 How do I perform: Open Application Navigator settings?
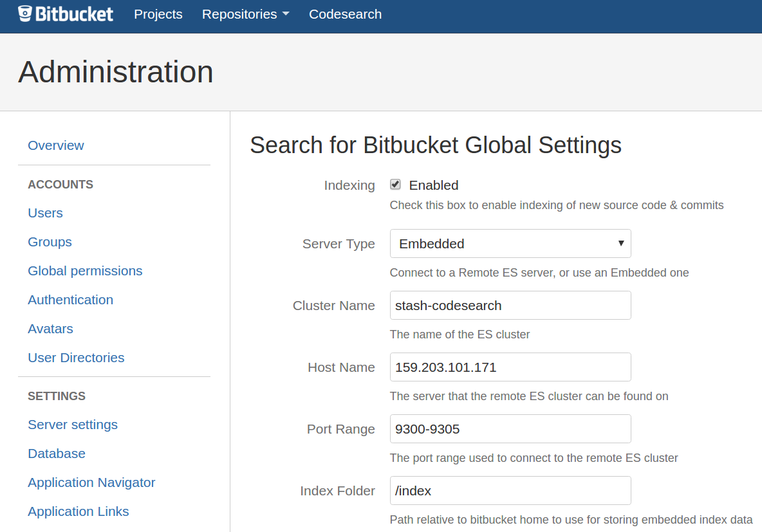[91, 482]
